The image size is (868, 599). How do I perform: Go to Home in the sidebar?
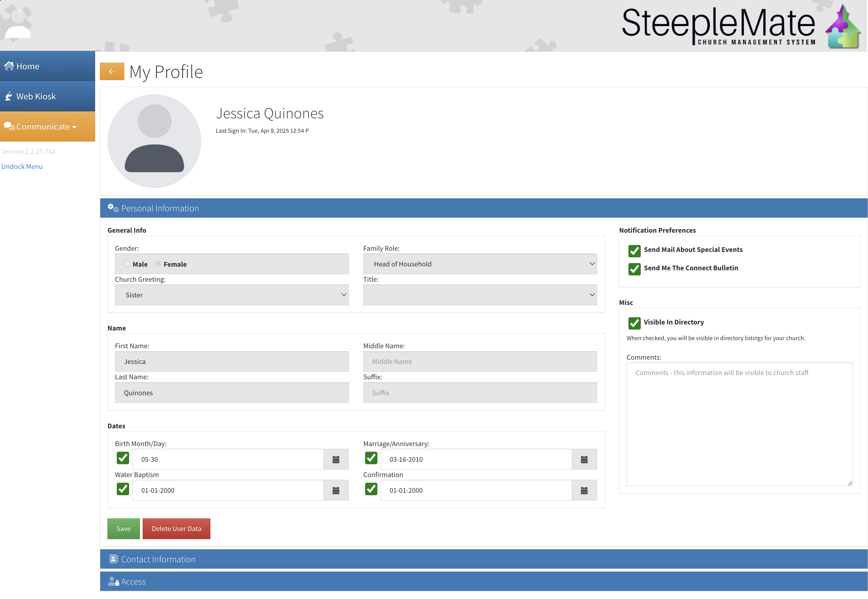(47, 66)
